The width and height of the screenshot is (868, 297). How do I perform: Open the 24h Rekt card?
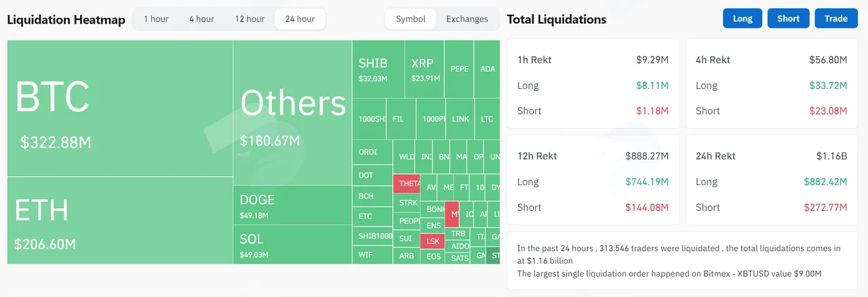coord(771,180)
